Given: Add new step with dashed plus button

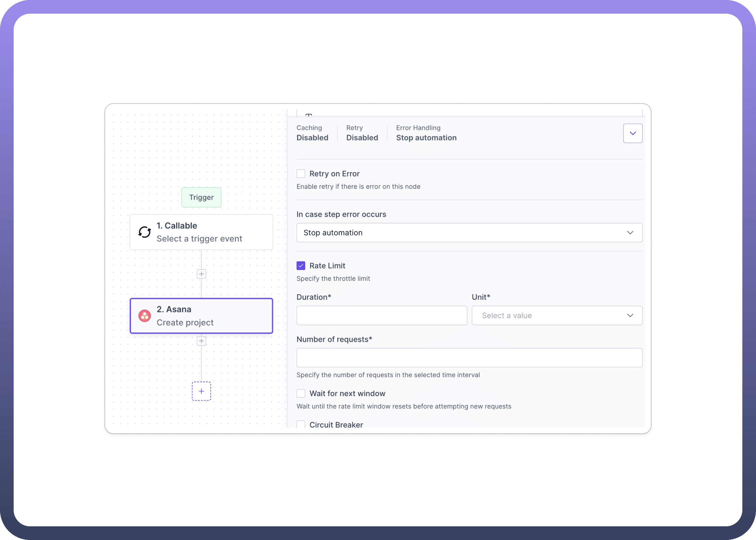Looking at the screenshot, I should click(201, 391).
